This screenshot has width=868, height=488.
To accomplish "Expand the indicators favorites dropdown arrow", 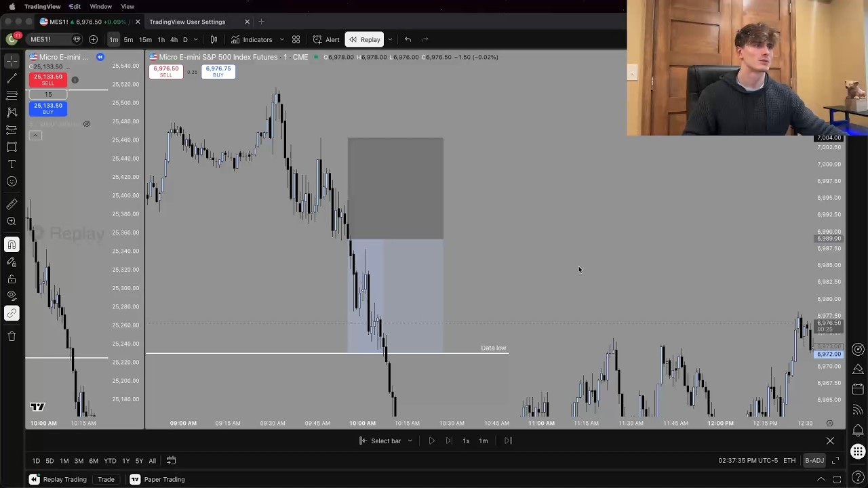I will 281,39.
